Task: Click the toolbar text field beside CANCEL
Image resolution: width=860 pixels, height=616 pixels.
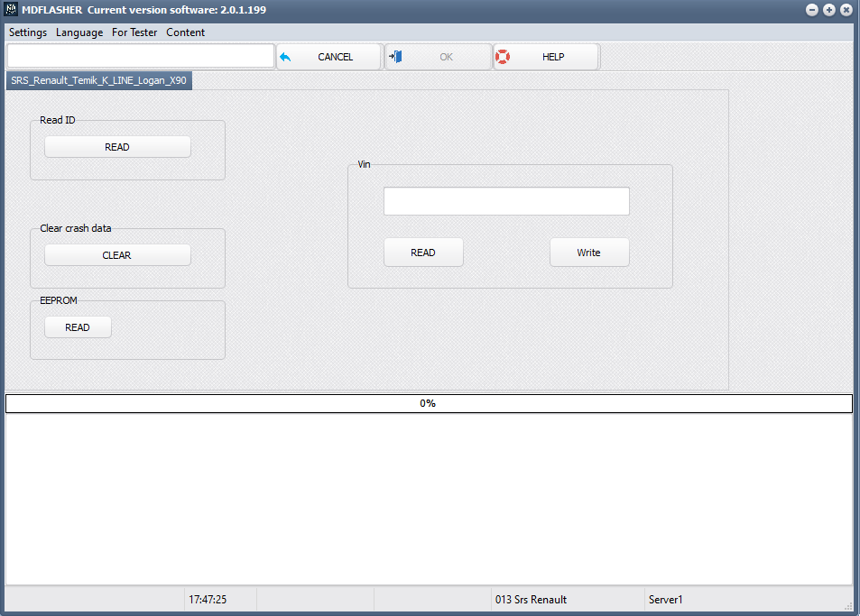Action: coord(141,56)
